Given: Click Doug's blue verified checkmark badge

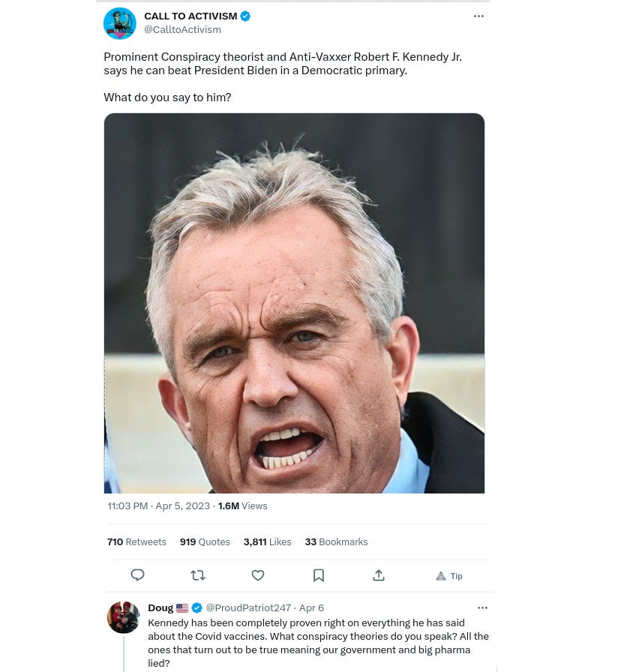Looking at the screenshot, I should (196, 607).
